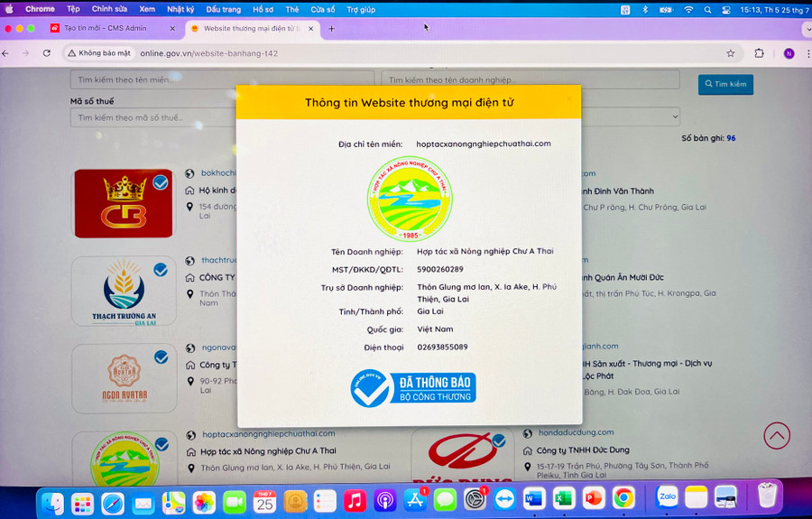Open the Chỉnh sửa menu
This screenshot has width=812, height=519.
(x=109, y=9)
